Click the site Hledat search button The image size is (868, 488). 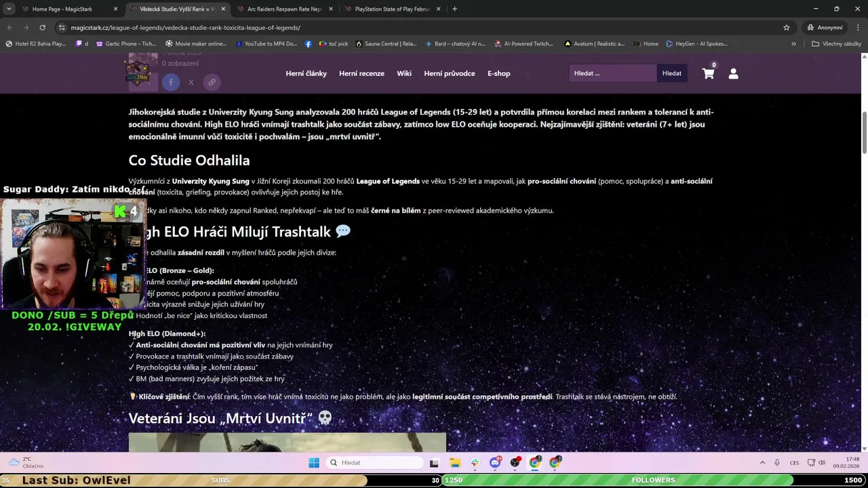[672, 73]
